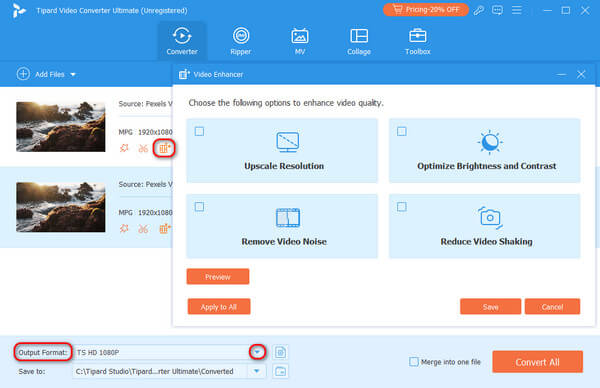Open the register key icon

479,10
